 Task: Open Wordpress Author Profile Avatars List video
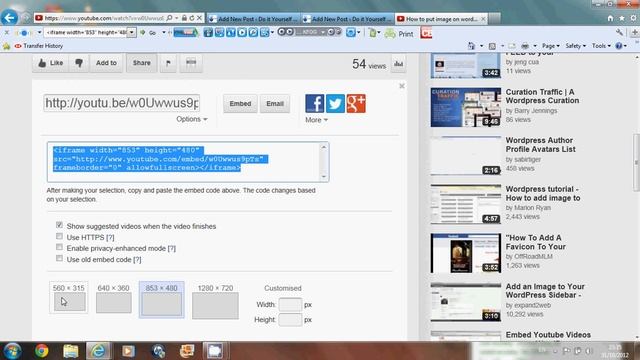(540, 145)
